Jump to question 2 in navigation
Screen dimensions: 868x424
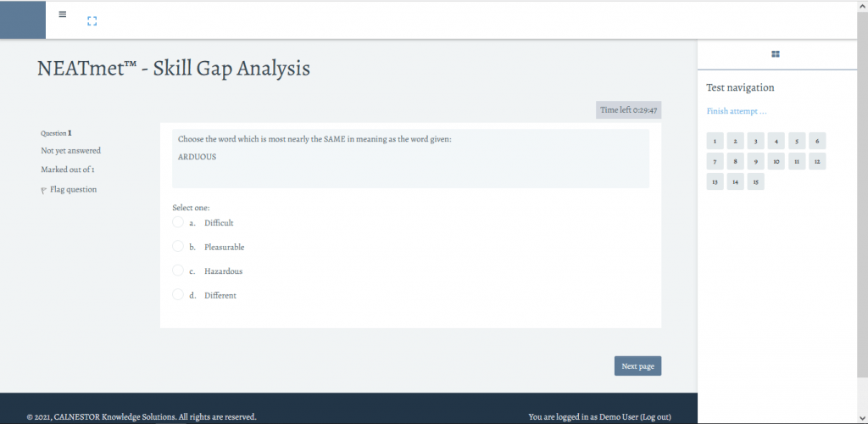tap(735, 141)
